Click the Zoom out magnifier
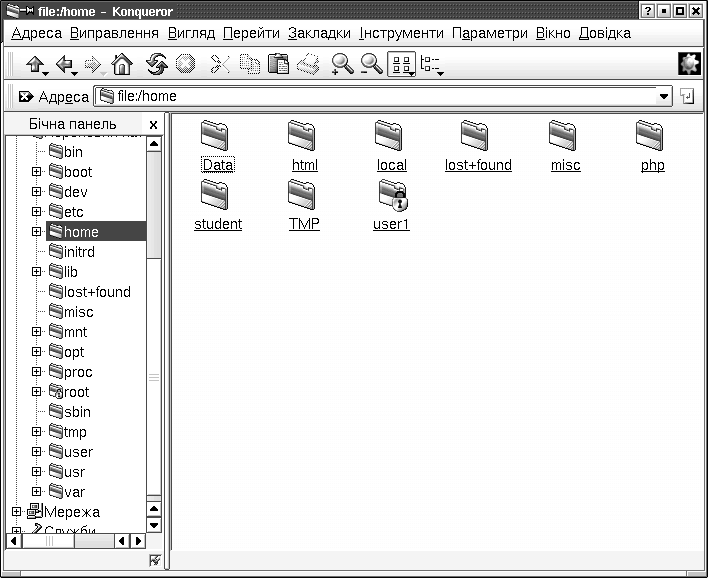This screenshot has height=578, width=708. click(371, 65)
